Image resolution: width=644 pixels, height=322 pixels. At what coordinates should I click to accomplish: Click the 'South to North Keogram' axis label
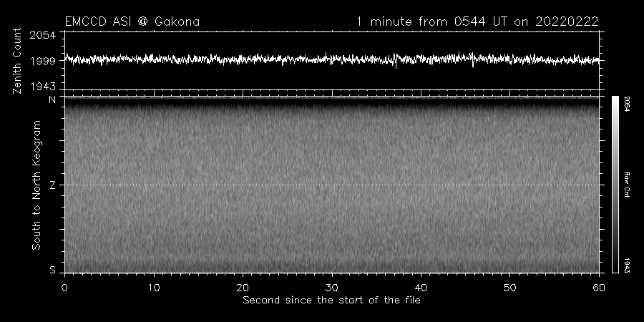coord(36,185)
